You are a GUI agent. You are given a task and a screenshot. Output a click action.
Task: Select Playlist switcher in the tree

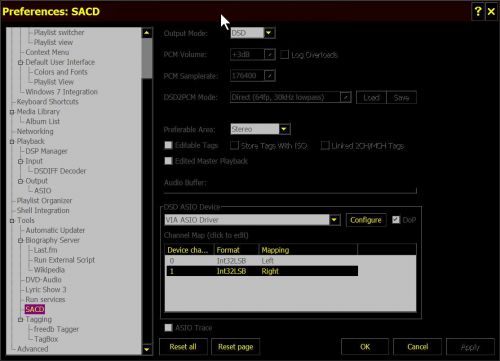point(59,32)
